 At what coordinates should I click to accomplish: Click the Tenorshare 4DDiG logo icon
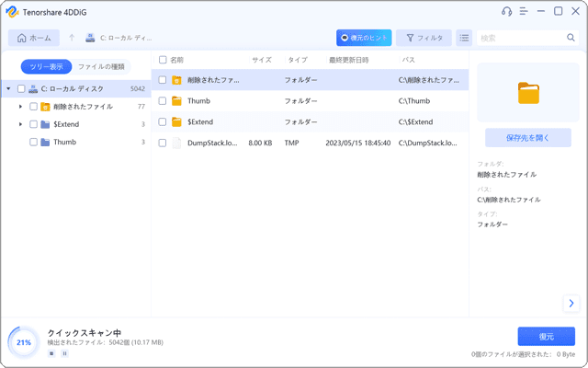point(12,12)
